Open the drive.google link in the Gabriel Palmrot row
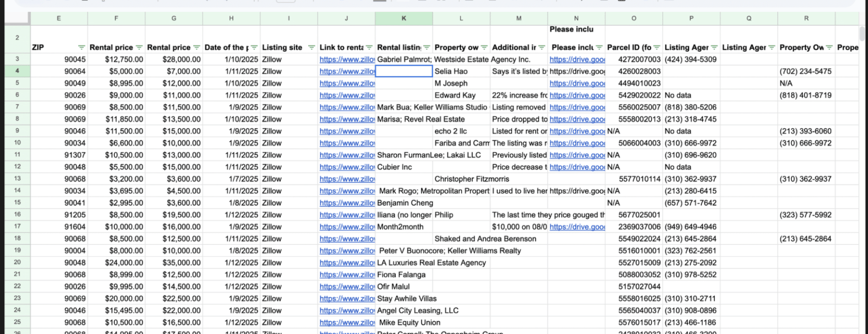 click(x=577, y=60)
